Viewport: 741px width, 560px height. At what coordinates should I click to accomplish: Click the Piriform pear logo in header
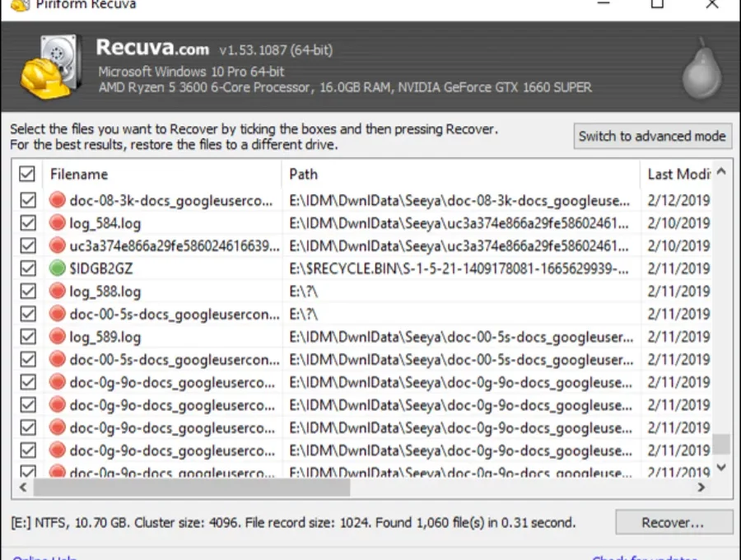tap(701, 68)
